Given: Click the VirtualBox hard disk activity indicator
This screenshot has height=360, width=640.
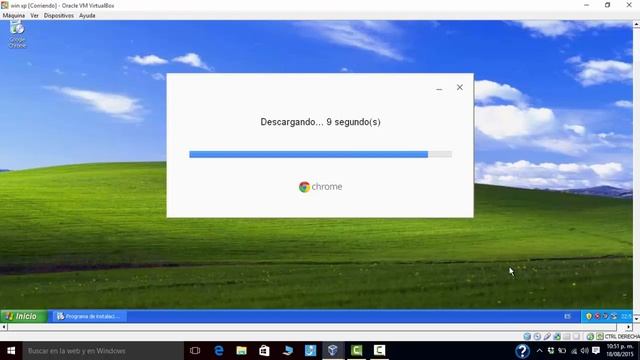Looking at the screenshot, I should coord(527,337).
